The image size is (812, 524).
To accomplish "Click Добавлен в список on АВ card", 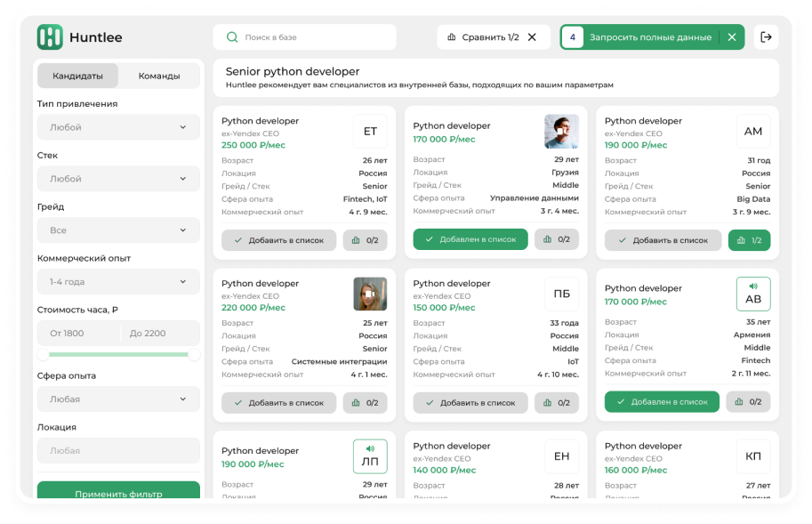I will click(662, 402).
